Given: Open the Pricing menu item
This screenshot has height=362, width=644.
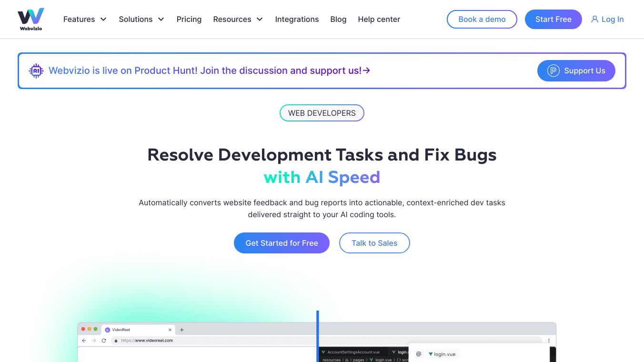Looking at the screenshot, I should [189, 19].
